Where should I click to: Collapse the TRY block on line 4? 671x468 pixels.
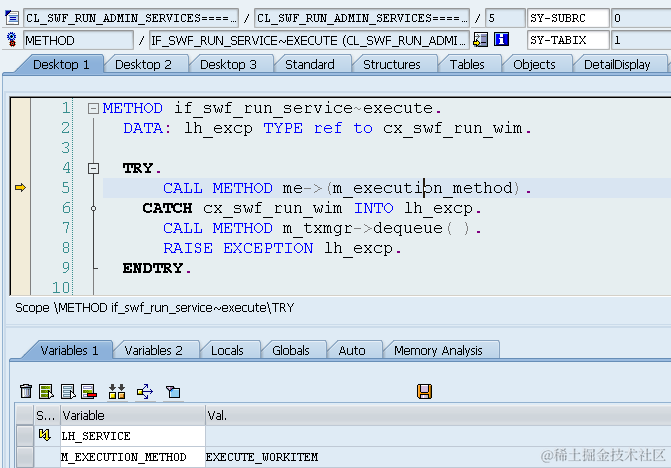click(93, 168)
